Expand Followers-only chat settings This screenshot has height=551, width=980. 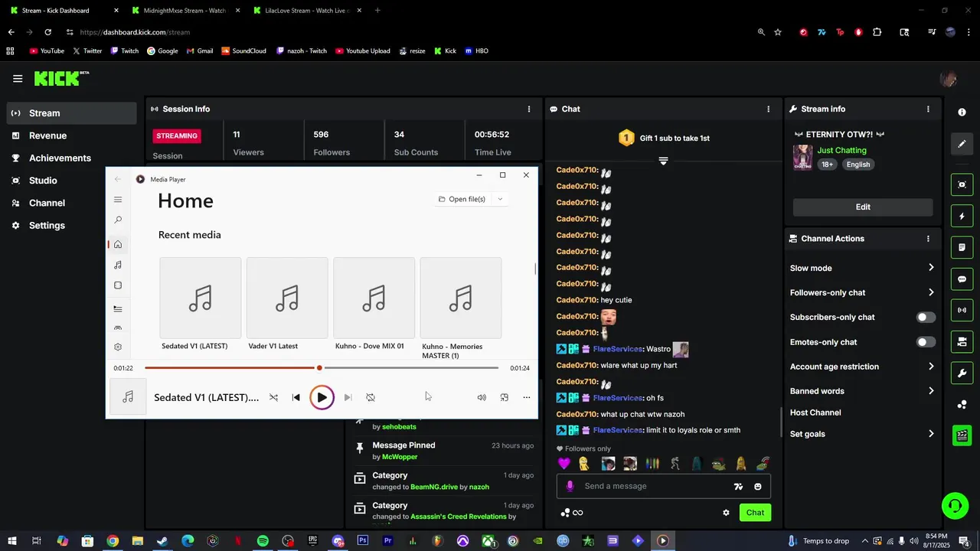[x=931, y=292]
